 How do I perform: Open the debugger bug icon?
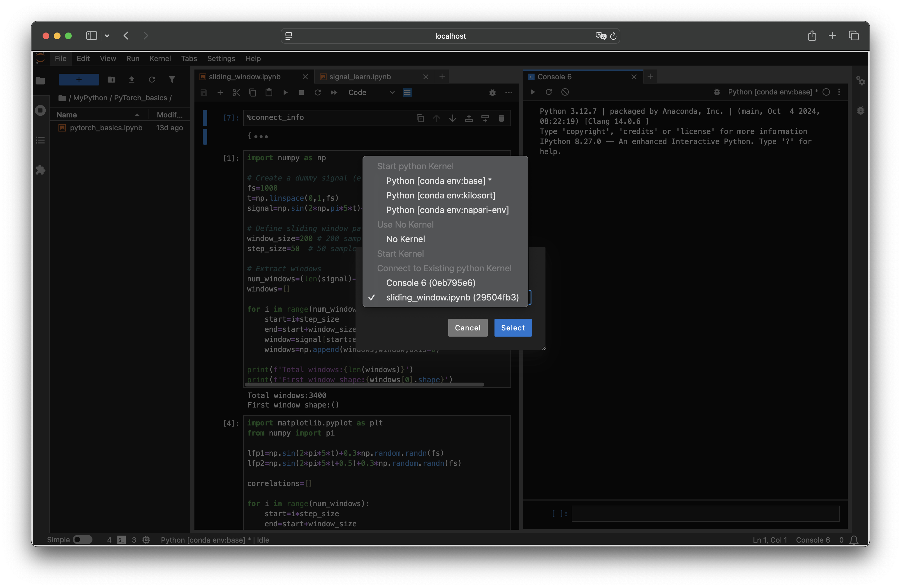click(492, 92)
